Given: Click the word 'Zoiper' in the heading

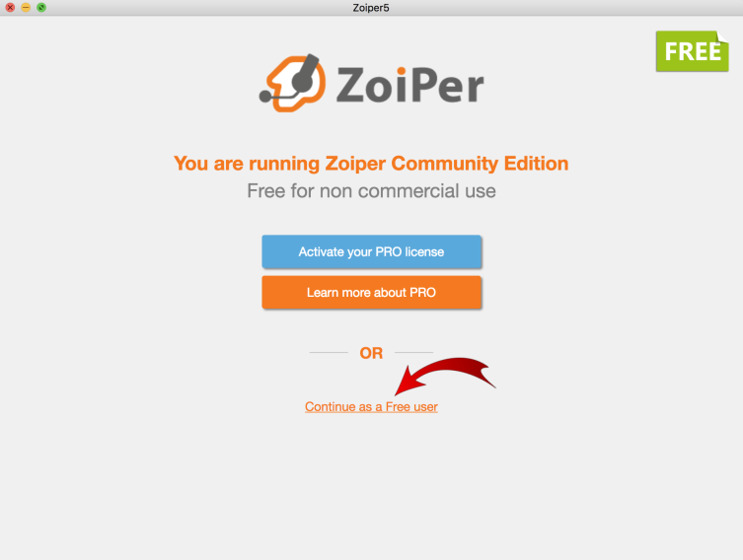Looking at the screenshot, I should coord(355,164).
